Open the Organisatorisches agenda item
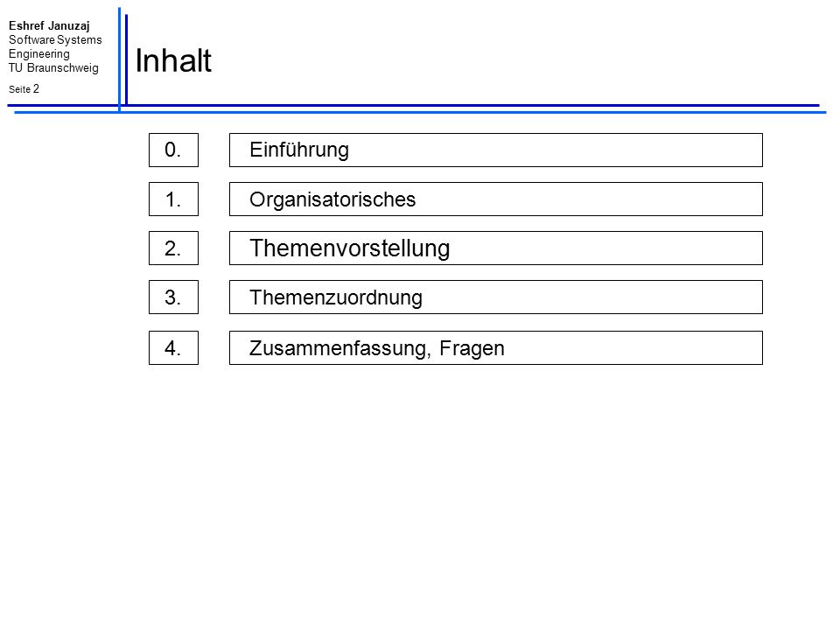Image resolution: width=840 pixels, height=630 pixels. pyautogui.click(x=496, y=199)
